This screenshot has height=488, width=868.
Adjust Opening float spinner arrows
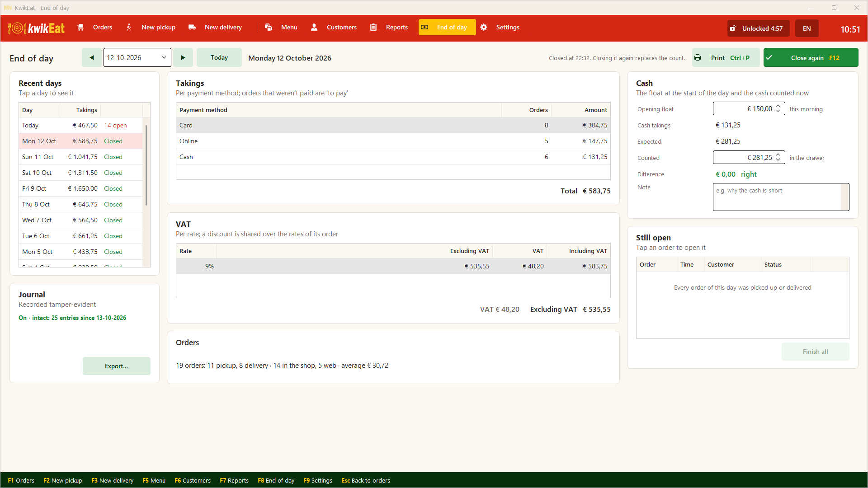point(778,108)
